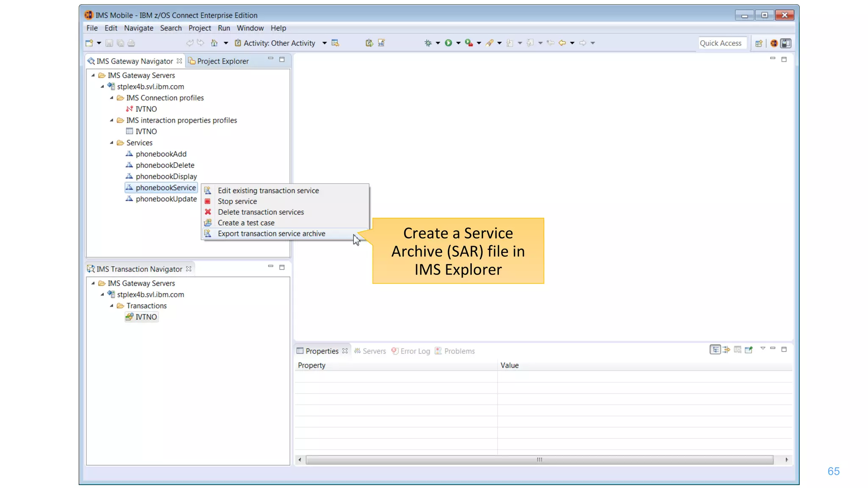Screen dimensions: 868x488
Task: Collapse the Transactions folder
Action: (x=112, y=306)
